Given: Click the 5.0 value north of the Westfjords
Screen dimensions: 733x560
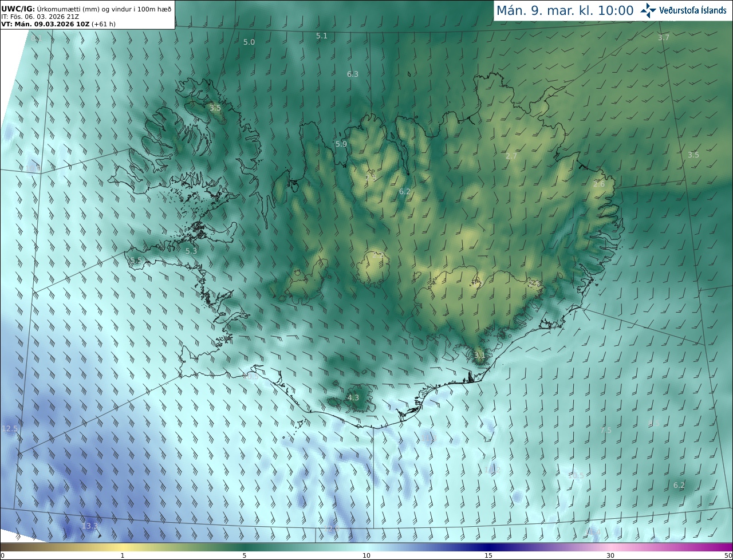Looking at the screenshot, I should 249,42.
